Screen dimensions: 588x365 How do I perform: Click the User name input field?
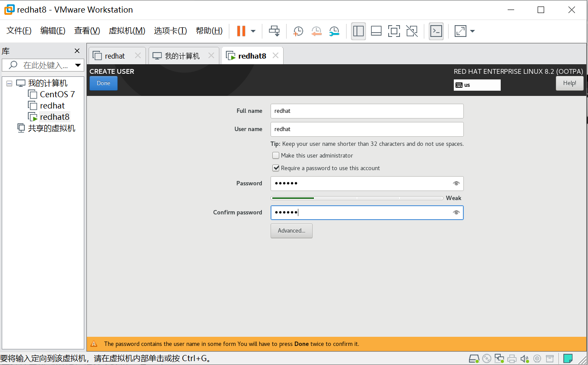click(367, 129)
